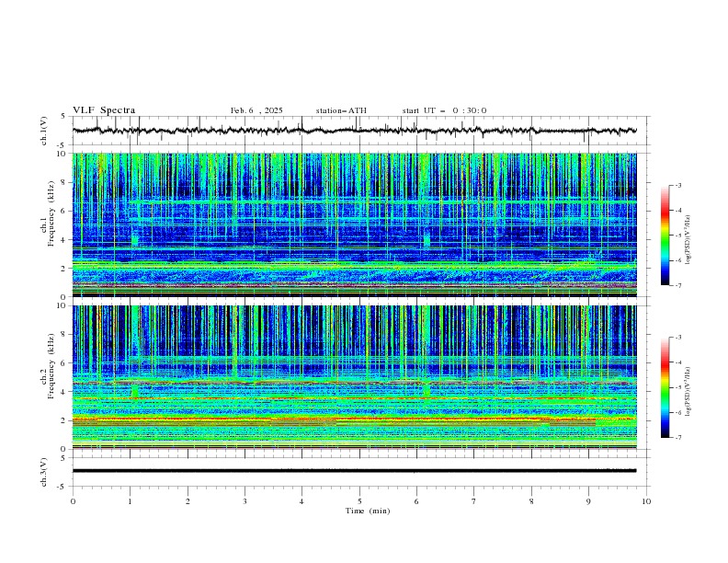
Task: Click time axis tick label "1"
Action: pos(130,501)
